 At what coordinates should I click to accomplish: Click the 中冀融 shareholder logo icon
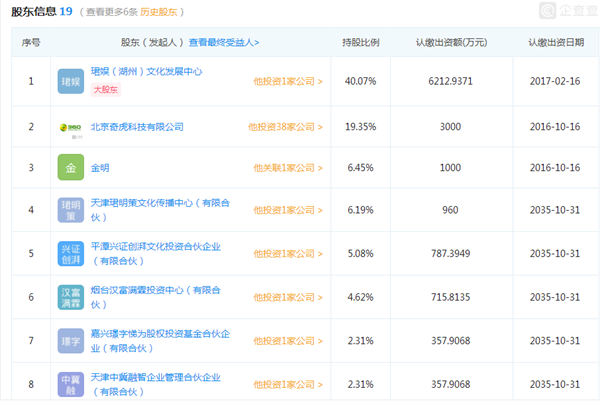click(x=71, y=385)
